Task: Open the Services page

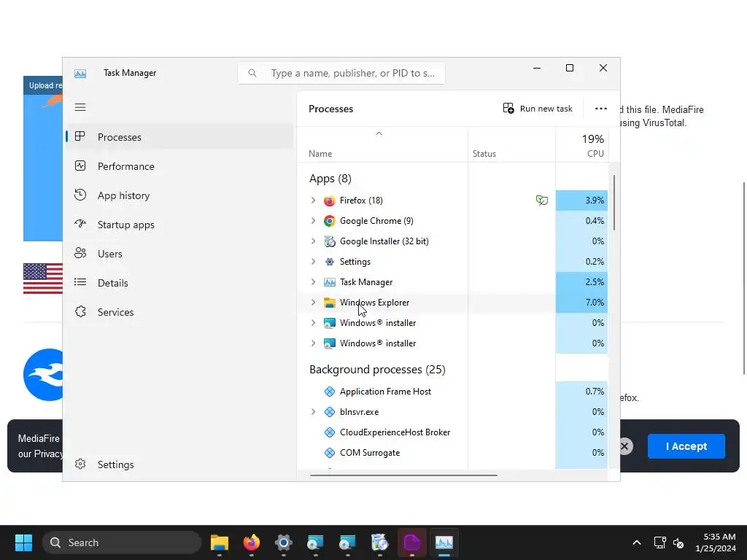Action: pyautogui.click(x=179, y=312)
